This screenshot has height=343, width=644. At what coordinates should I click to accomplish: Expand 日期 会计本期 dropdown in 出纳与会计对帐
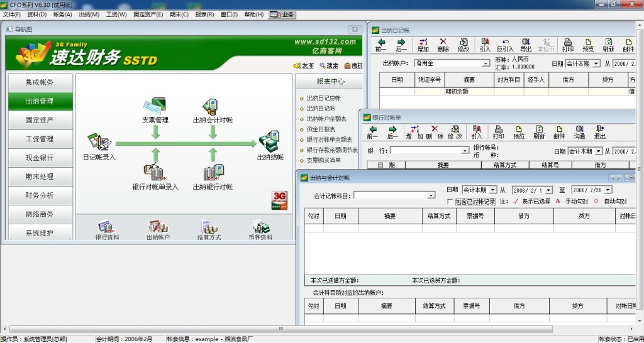click(x=493, y=190)
